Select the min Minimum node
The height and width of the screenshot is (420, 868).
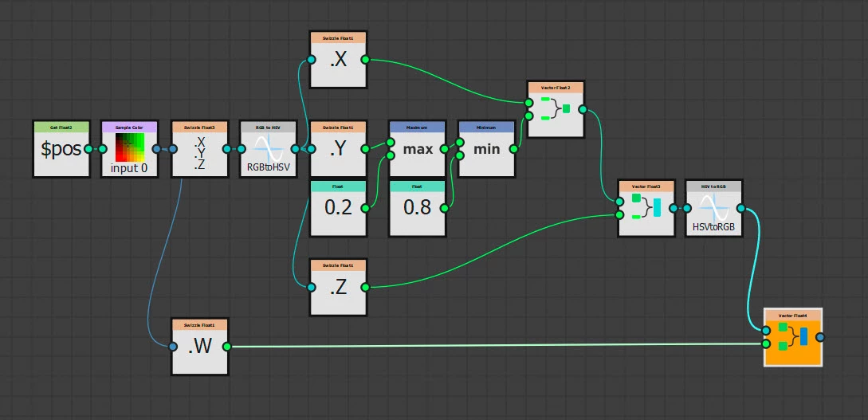pyautogui.click(x=486, y=149)
